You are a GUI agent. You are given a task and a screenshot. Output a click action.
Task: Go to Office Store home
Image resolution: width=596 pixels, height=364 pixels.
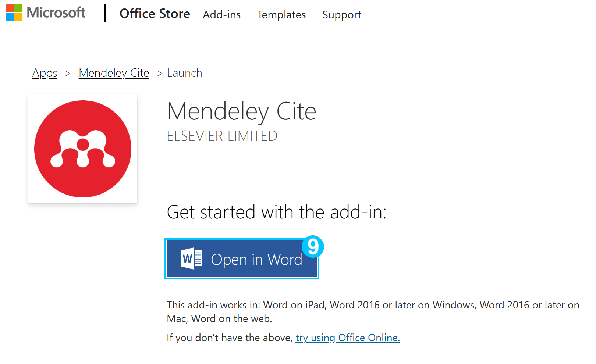tap(155, 14)
